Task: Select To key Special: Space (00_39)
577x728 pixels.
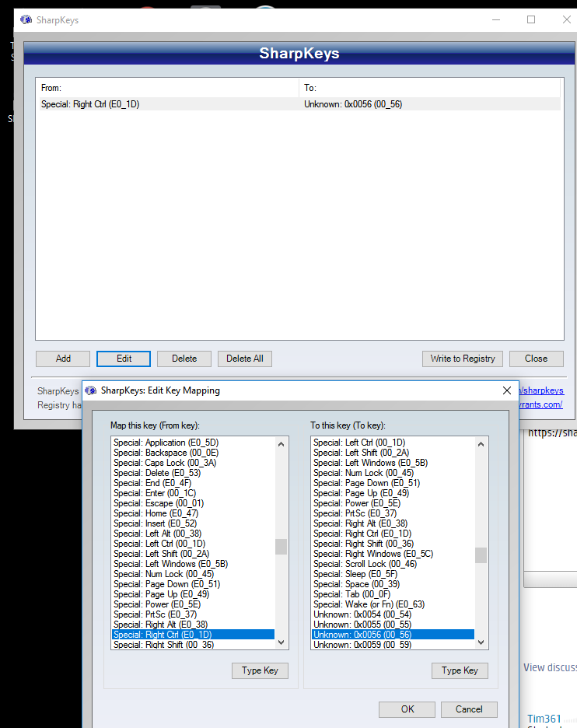Action: tap(393, 584)
